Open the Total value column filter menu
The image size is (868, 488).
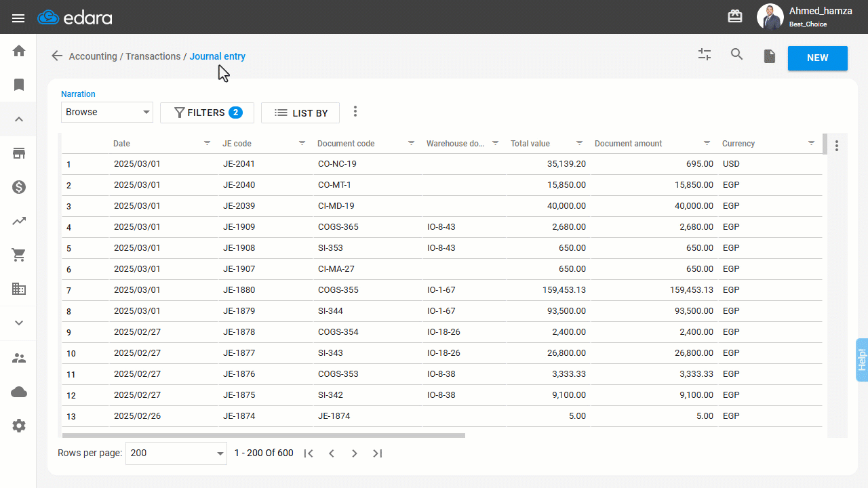tap(579, 143)
